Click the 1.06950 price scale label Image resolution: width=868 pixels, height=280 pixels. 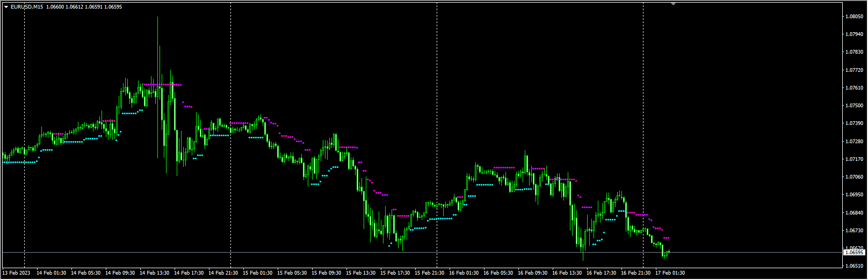pyautogui.click(x=854, y=195)
